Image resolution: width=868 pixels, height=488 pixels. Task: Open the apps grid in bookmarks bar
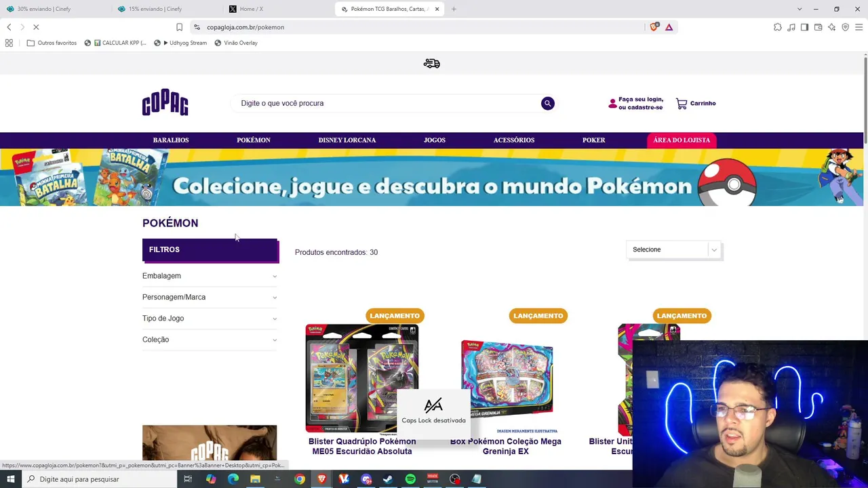click(x=9, y=43)
